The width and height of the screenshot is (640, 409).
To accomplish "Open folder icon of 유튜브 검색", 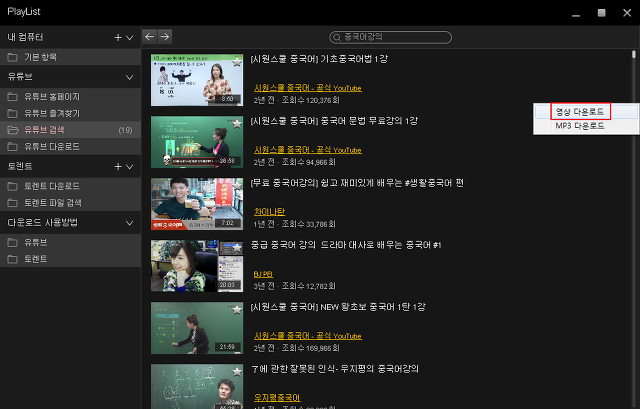I will point(13,130).
